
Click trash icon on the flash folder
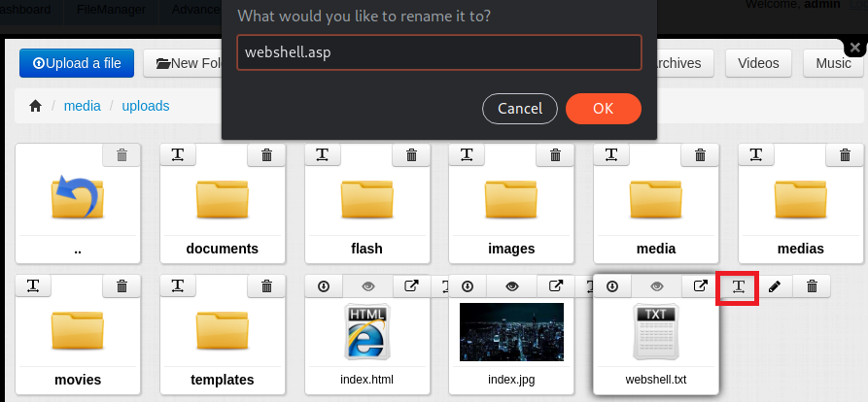pos(411,154)
